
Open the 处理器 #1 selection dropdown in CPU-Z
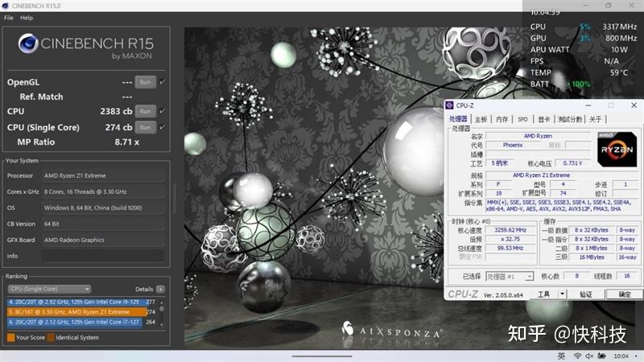point(510,277)
